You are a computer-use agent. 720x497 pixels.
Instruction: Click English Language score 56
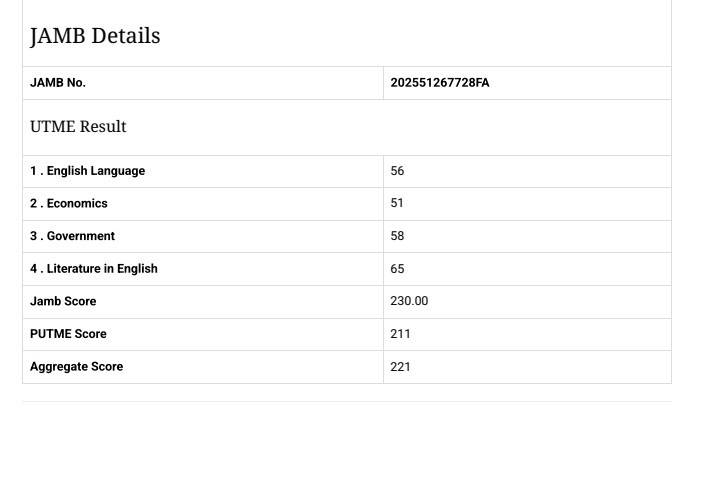point(397,171)
